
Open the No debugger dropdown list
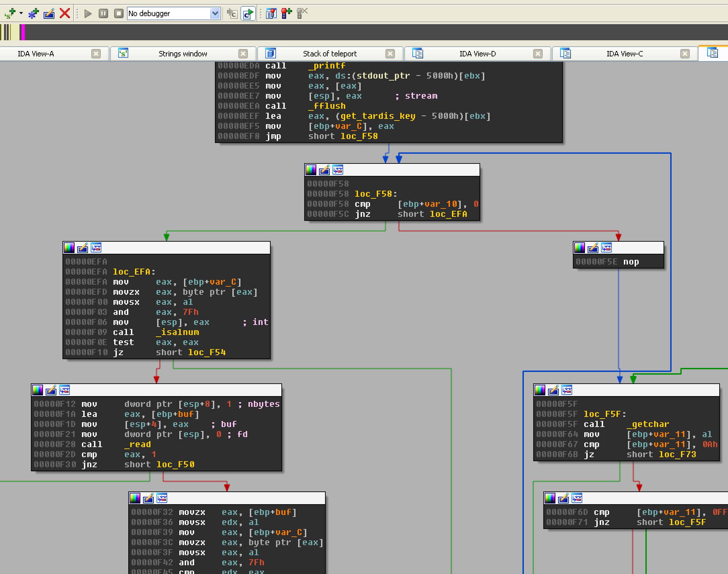pos(215,13)
